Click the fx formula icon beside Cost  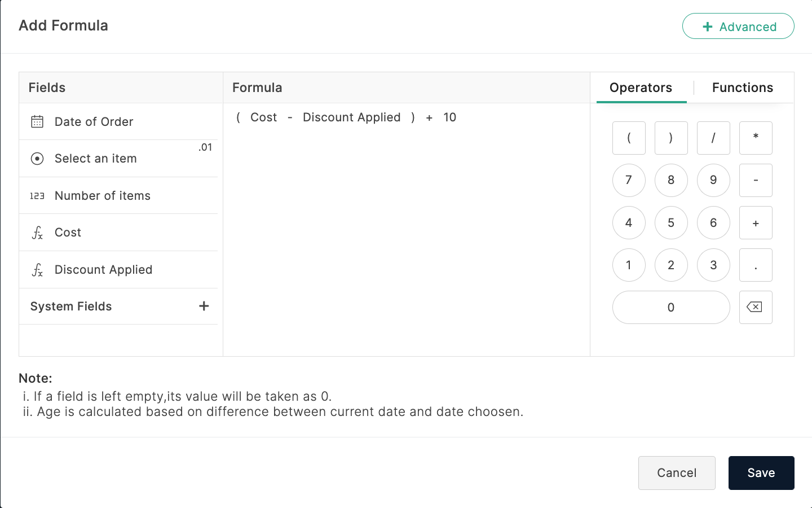(x=37, y=233)
